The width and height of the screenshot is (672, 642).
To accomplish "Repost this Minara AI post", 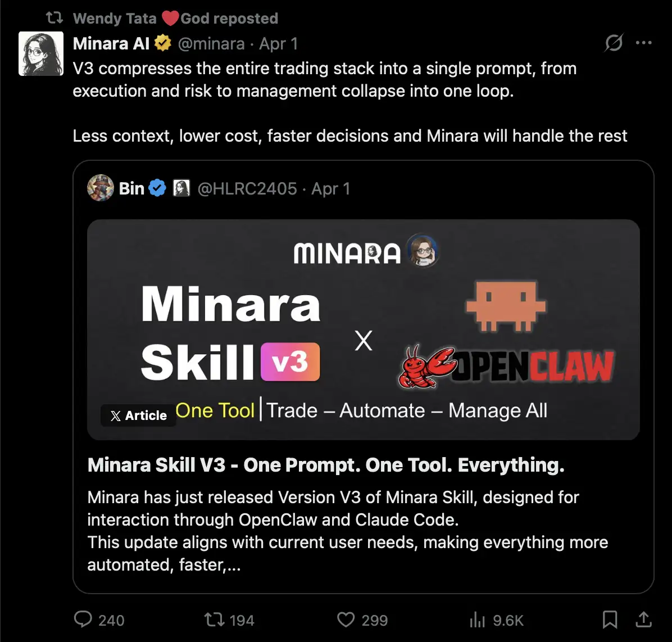I will point(214,620).
